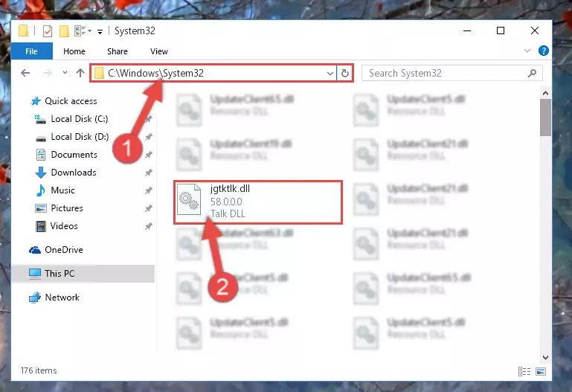Image resolution: width=572 pixels, height=392 pixels.
Task: Open Local Disk (D:) in navigation pane
Action: pyautogui.click(x=80, y=137)
